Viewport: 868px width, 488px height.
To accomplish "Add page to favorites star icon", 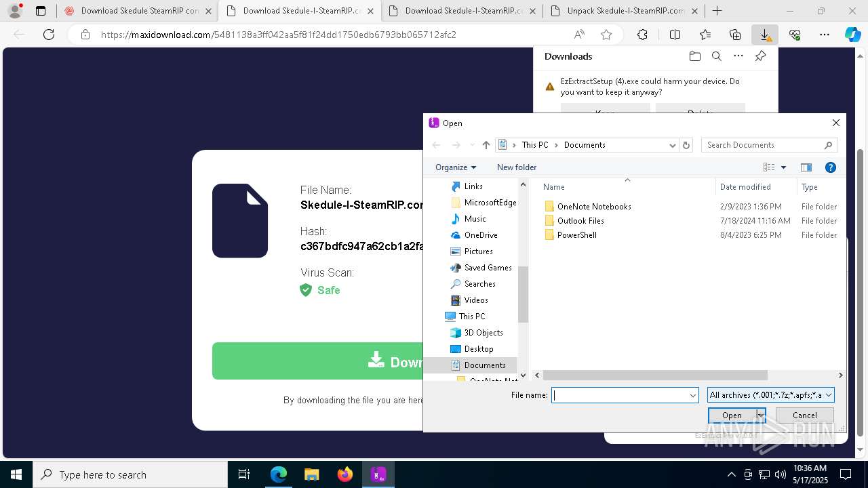I will 606,35.
